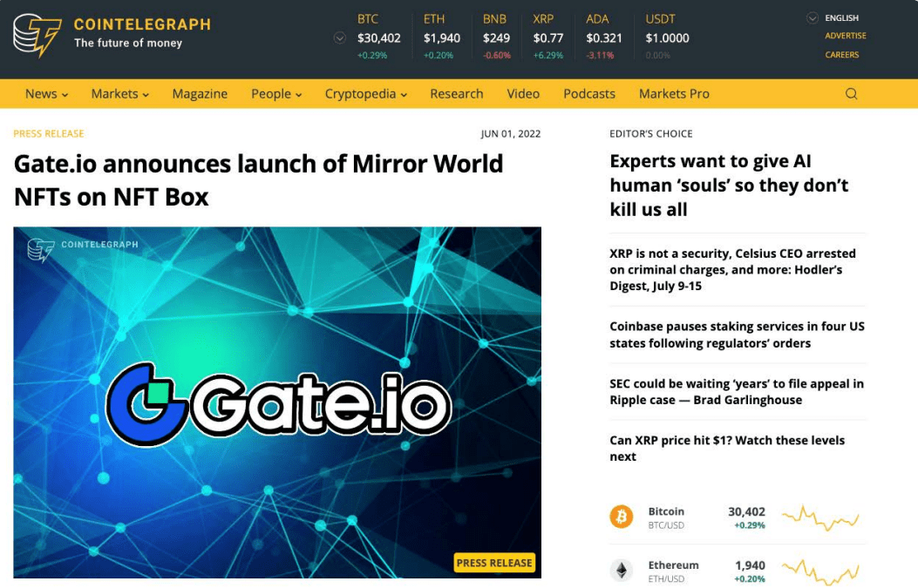Click the Ethereum price sparkline chart
918x588 pixels.
tap(819, 572)
